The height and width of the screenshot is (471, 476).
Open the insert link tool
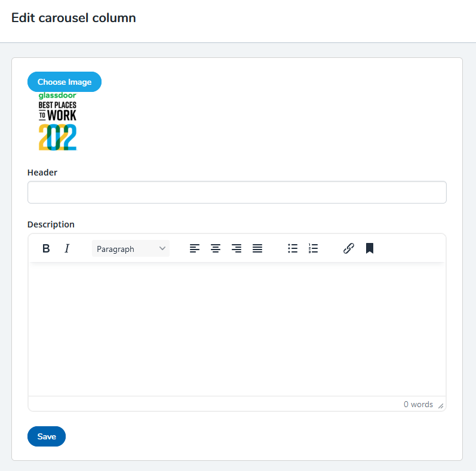349,248
